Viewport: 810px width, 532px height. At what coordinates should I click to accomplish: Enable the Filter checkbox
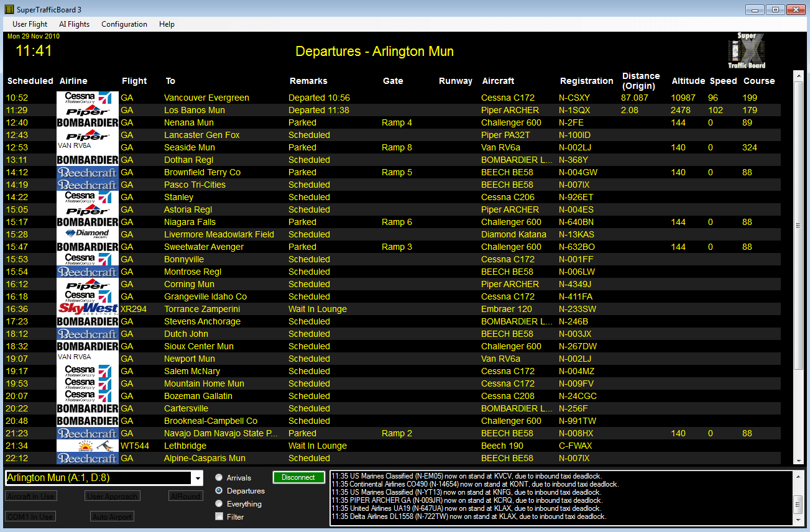coord(219,516)
